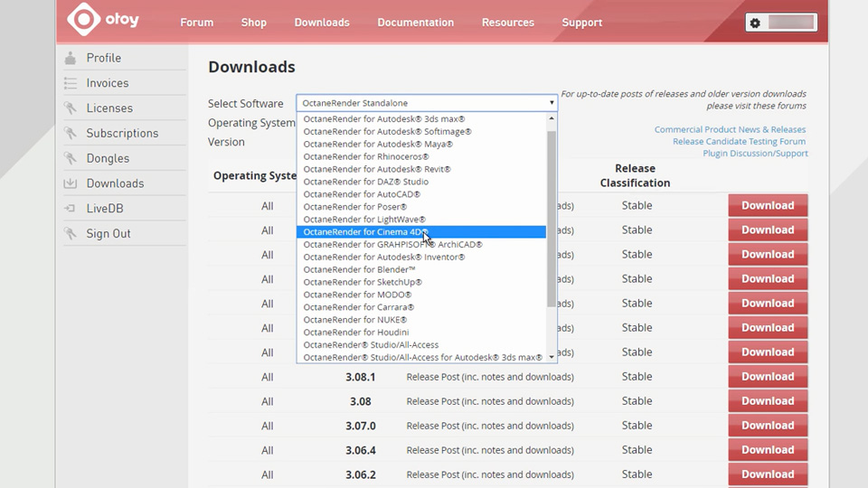This screenshot has height=488, width=868.
Task: Open Release Post for version 3.07.0
Action: pos(490,426)
